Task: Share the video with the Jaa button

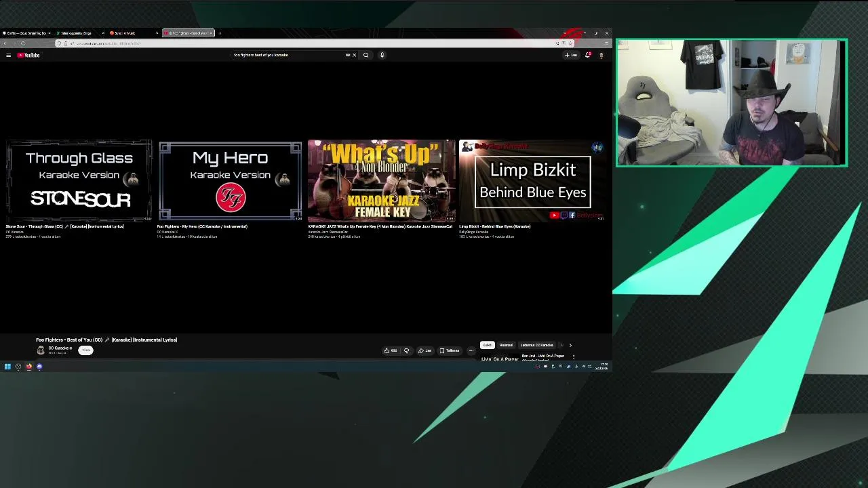Action: [x=425, y=350]
